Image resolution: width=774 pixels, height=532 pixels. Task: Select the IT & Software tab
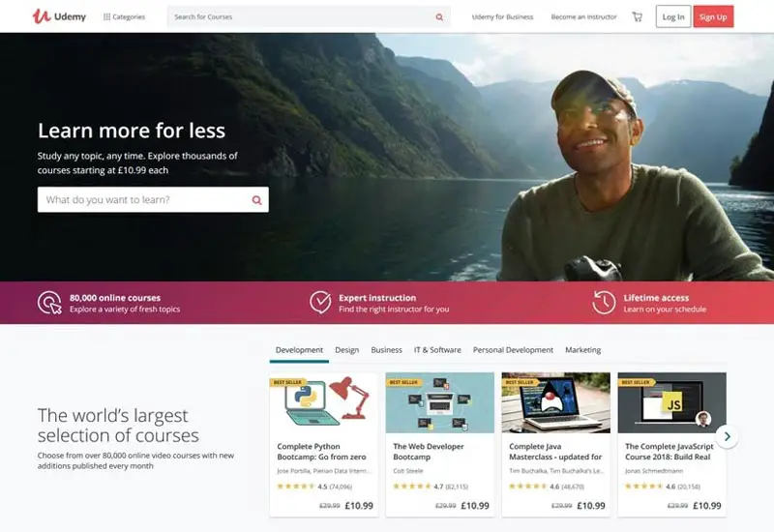point(437,350)
